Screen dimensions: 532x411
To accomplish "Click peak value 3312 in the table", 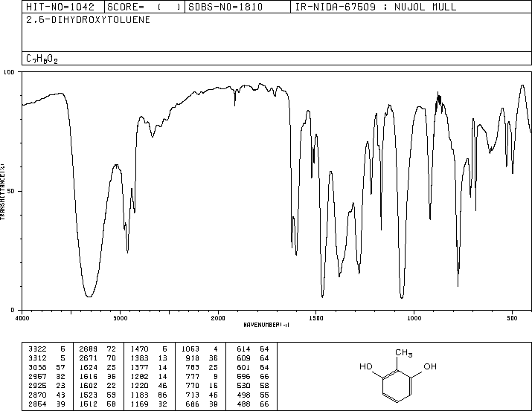I will [x=37, y=358].
